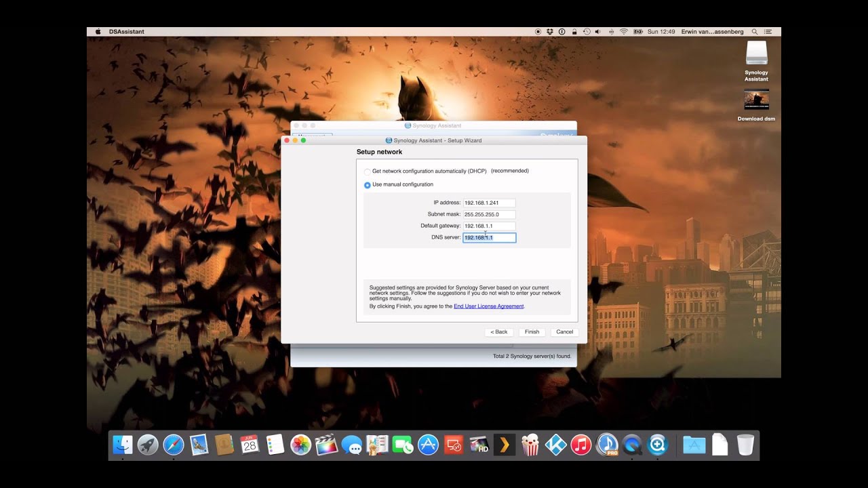
Task: Launch Plex from the dock
Action: pos(504,445)
